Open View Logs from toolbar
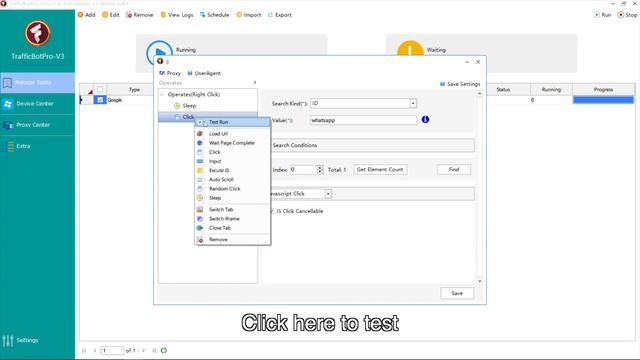The image size is (640, 360). tap(177, 15)
